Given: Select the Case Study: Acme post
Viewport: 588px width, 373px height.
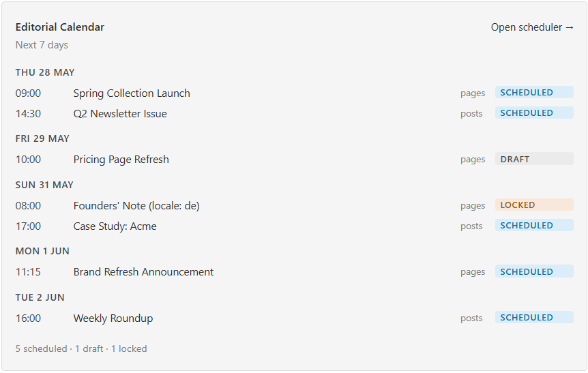Looking at the screenshot, I should pyautogui.click(x=115, y=226).
